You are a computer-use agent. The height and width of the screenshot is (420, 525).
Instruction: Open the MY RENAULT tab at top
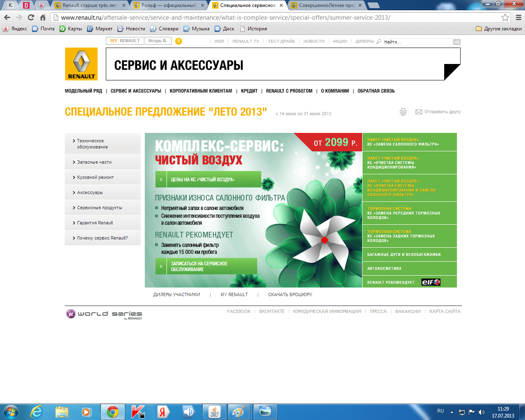(x=125, y=41)
